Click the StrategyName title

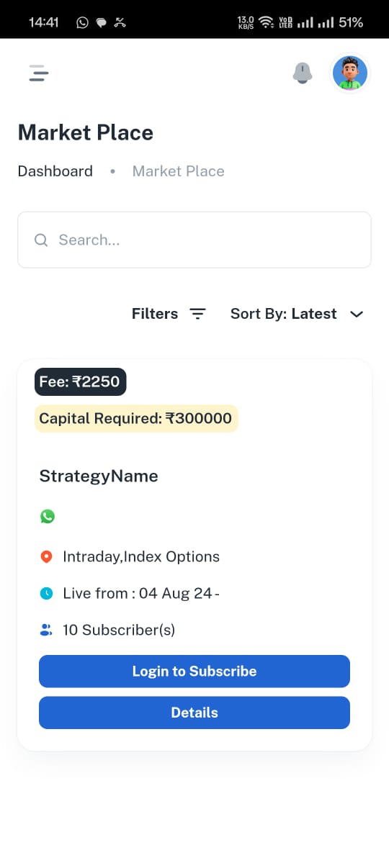click(x=99, y=476)
